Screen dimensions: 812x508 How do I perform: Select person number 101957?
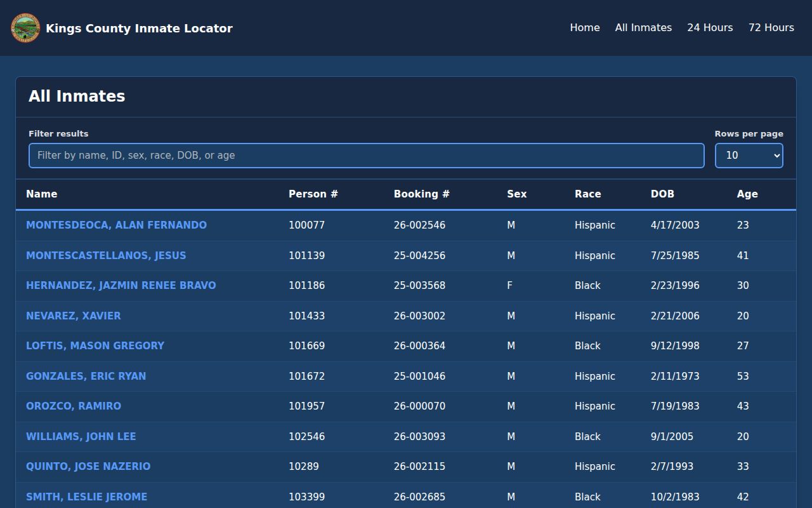[306, 406]
